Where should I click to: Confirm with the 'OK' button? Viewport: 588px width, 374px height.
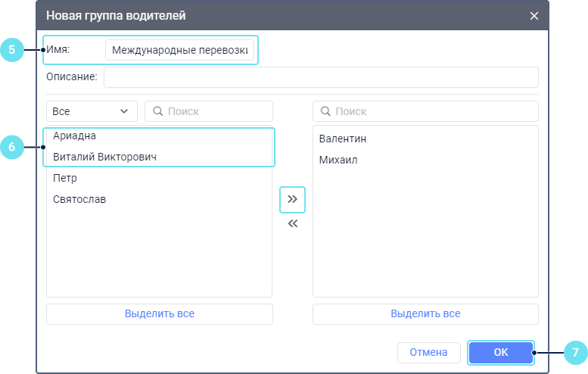click(501, 352)
